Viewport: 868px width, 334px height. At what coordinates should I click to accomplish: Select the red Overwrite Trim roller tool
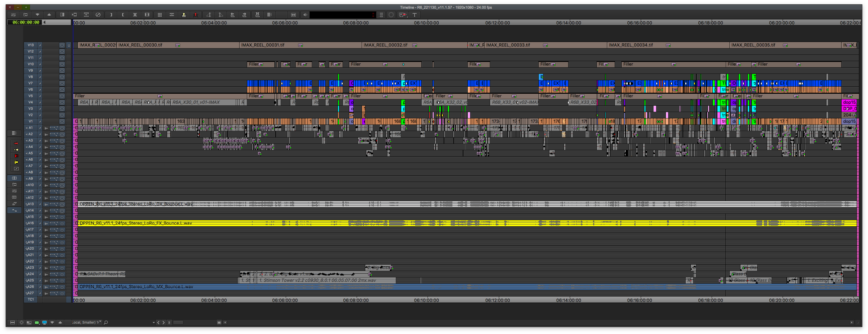coord(16,156)
